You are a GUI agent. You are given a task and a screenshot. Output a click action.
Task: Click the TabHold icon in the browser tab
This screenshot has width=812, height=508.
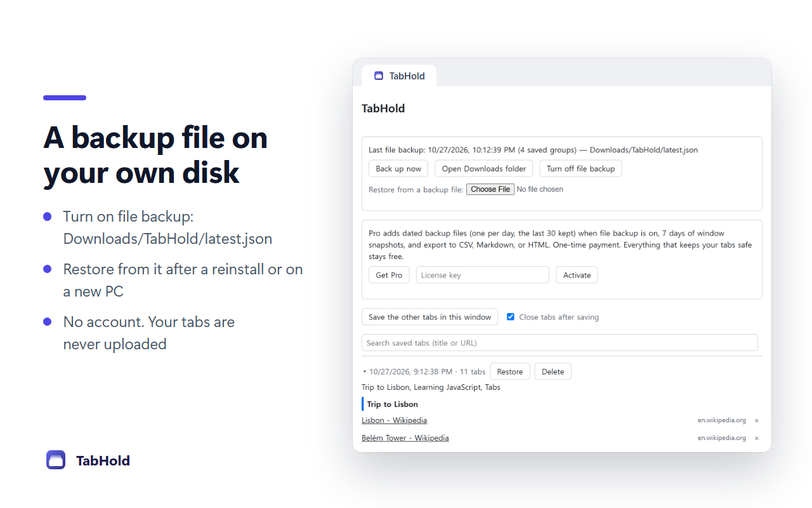tap(379, 76)
